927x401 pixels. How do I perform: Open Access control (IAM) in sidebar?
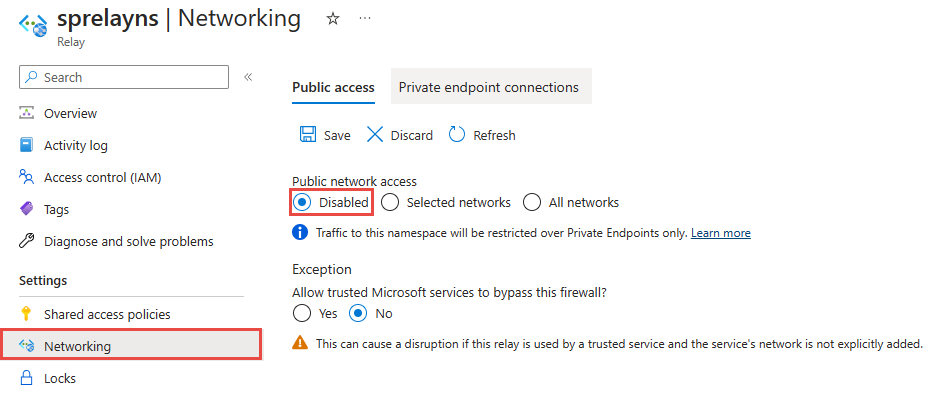[x=102, y=177]
